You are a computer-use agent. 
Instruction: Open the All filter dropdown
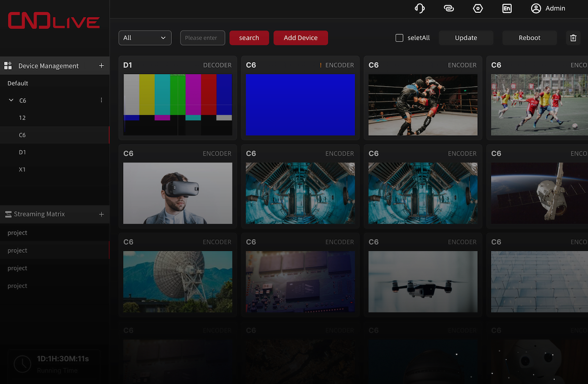point(145,37)
